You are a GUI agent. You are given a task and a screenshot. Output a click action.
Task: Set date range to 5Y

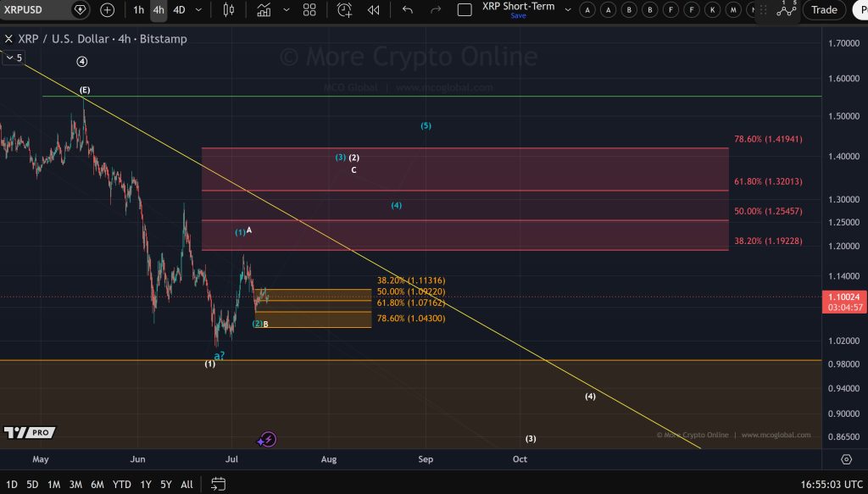(166, 485)
